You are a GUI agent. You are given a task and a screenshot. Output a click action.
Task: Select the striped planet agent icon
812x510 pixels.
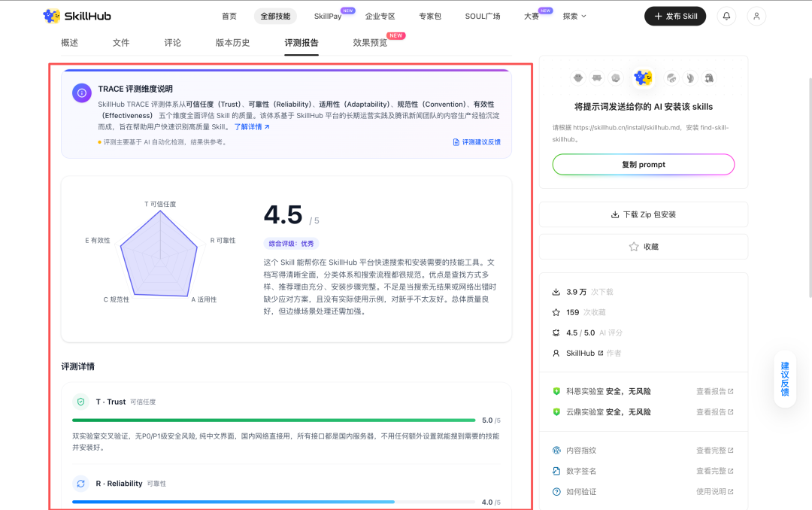click(x=671, y=77)
